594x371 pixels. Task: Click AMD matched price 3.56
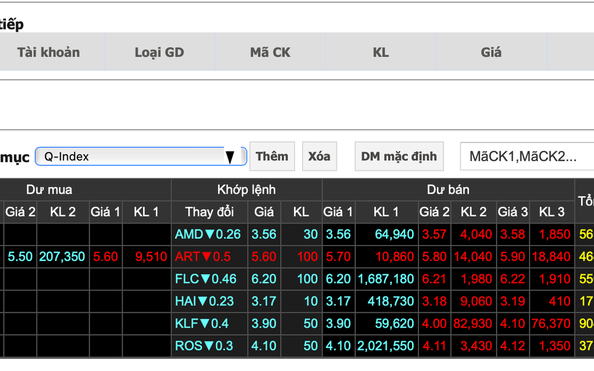(x=264, y=234)
